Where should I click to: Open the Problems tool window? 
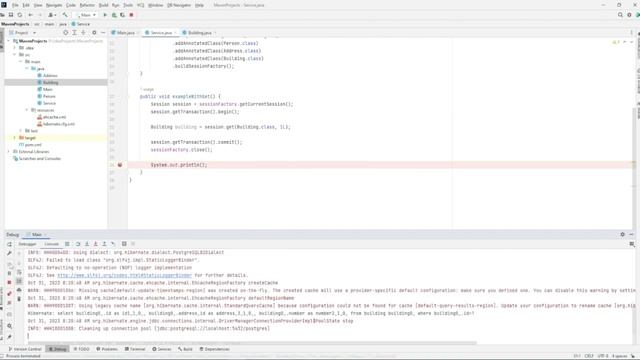click(107, 349)
